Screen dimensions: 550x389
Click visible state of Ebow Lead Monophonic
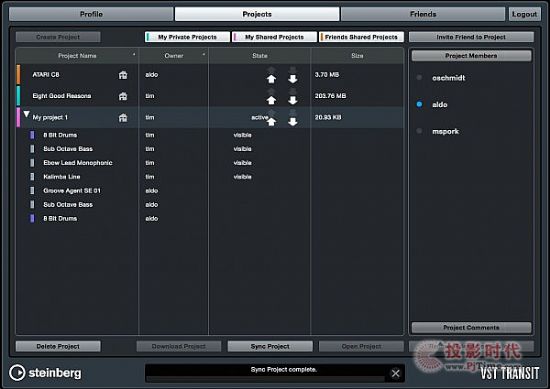point(242,163)
